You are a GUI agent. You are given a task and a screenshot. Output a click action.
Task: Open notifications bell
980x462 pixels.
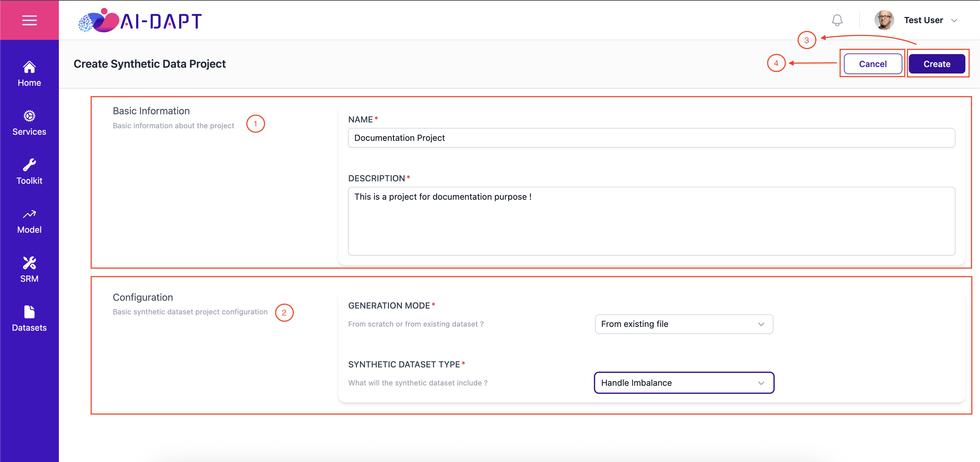pos(837,20)
